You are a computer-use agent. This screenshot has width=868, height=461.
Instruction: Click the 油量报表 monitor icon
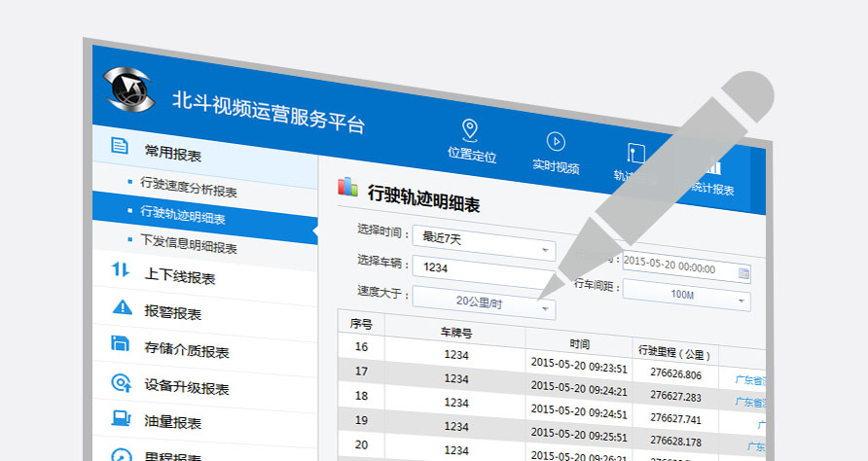122,419
